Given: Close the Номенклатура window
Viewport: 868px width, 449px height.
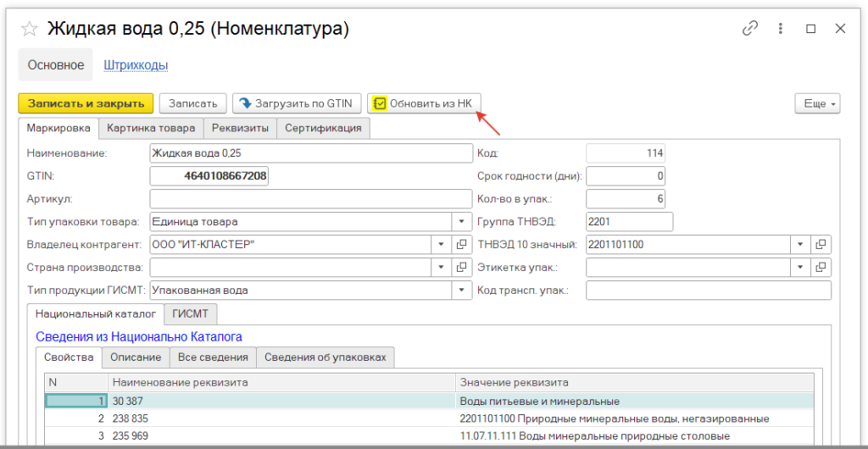Looking at the screenshot, I should pyautogui.click(x=840, y=29).
